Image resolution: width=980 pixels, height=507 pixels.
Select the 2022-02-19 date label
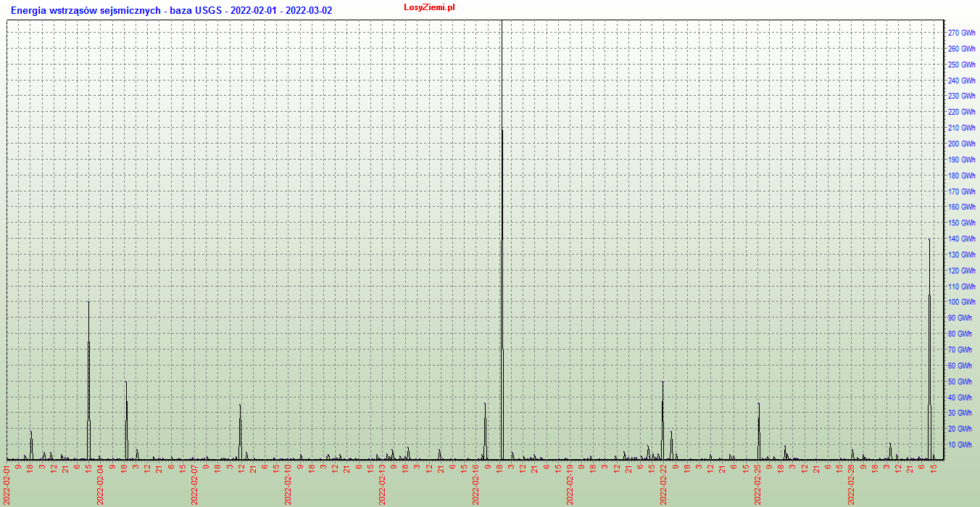coord(570,485)
